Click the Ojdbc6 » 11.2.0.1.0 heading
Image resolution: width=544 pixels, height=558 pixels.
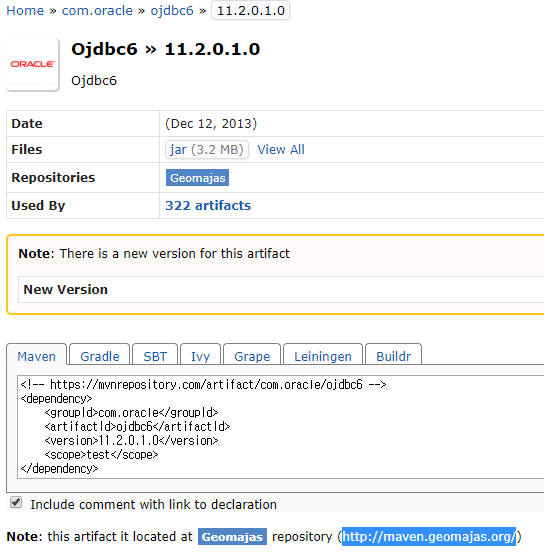click(165, 49)
